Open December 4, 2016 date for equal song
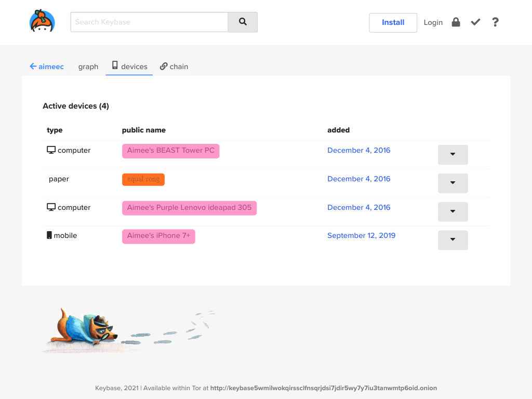The image size is (532, 399). click(x=358, y=179)
